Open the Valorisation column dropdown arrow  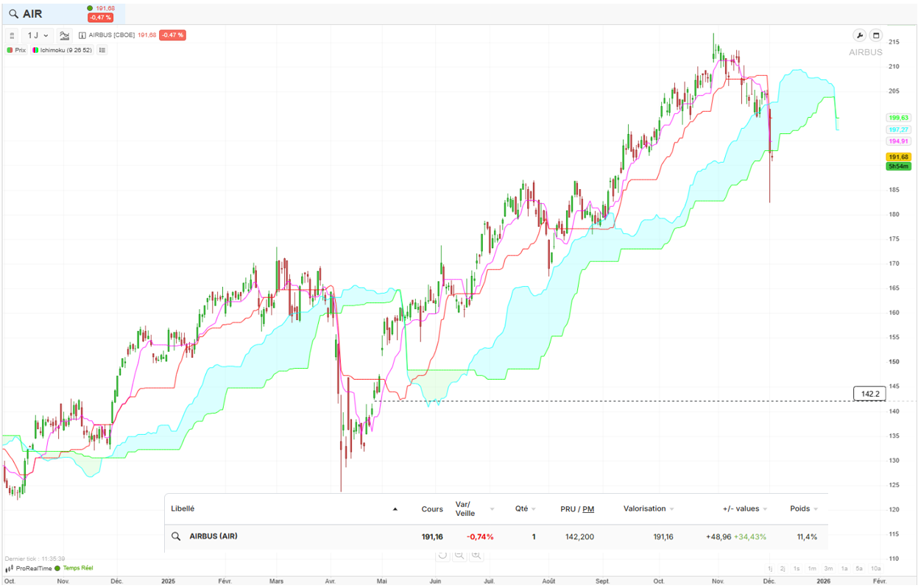coord(672,509)
